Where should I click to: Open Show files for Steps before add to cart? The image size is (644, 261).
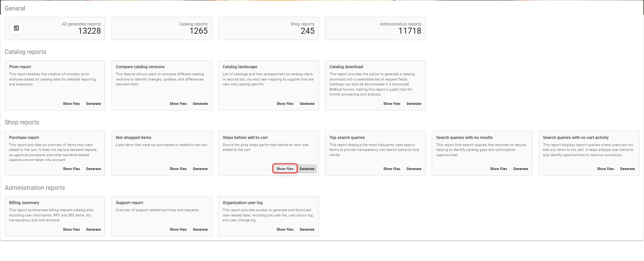coord(285,169)
